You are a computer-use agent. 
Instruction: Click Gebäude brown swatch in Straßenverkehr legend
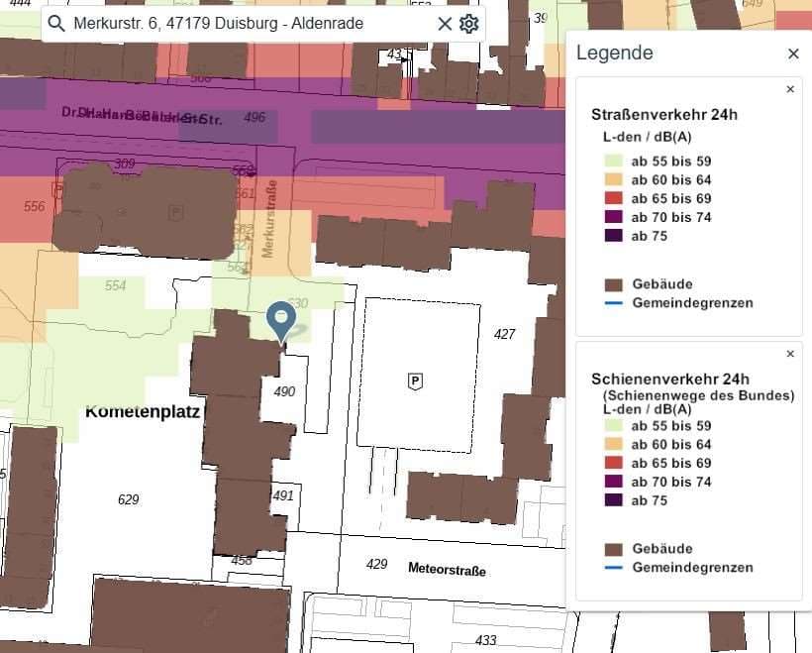point(613,284)
